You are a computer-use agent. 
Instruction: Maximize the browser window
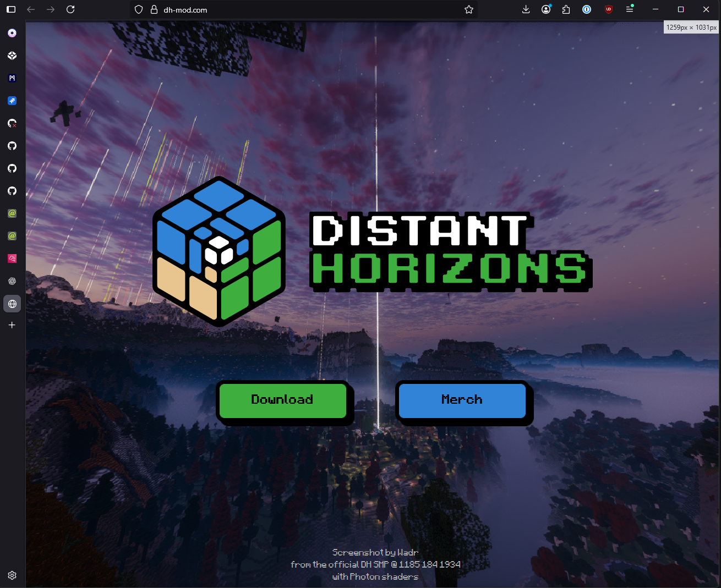[x=681, y=9]
